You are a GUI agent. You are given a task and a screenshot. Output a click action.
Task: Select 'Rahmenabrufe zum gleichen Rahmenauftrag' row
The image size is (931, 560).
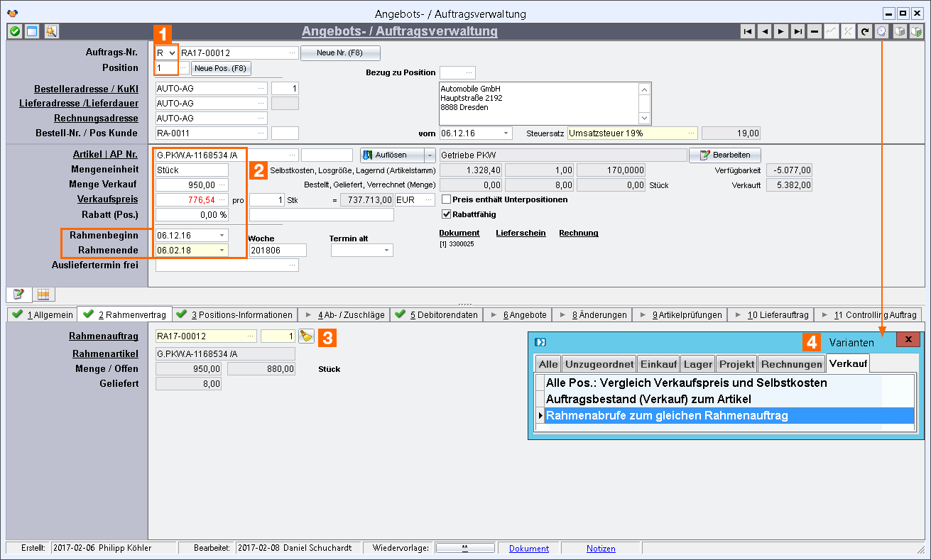[x=729, y=415]
